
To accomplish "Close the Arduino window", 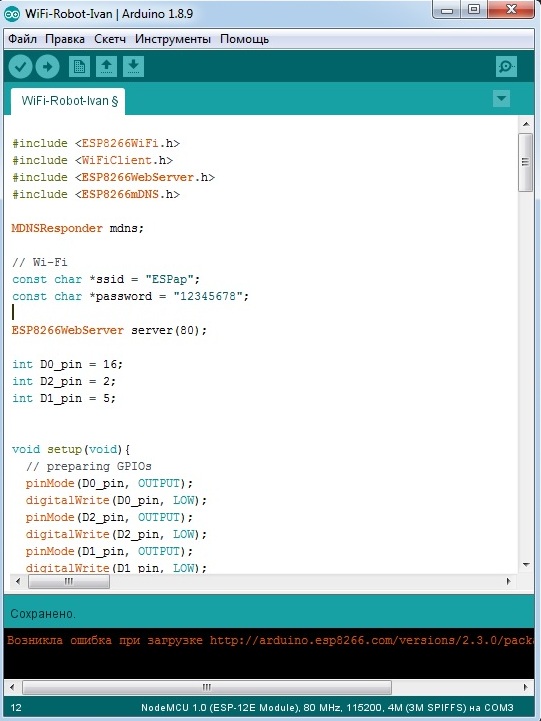I will point(512,10).
